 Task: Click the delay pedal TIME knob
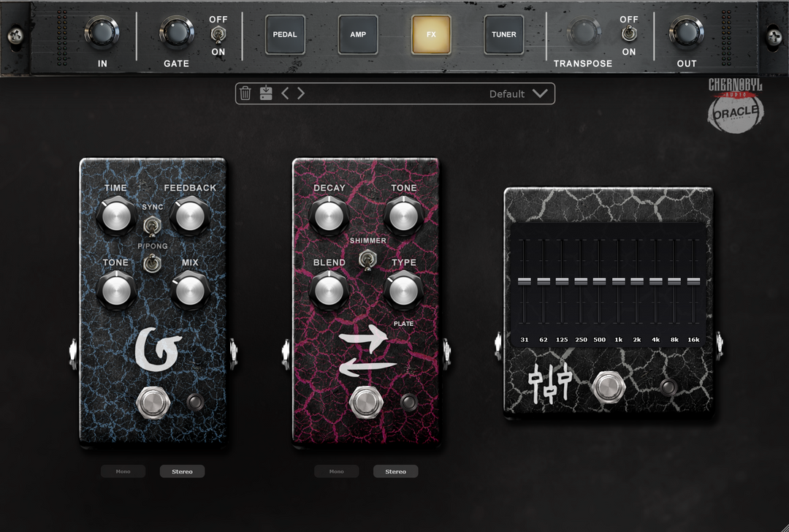pyautogui.click(x=116, y=217)
